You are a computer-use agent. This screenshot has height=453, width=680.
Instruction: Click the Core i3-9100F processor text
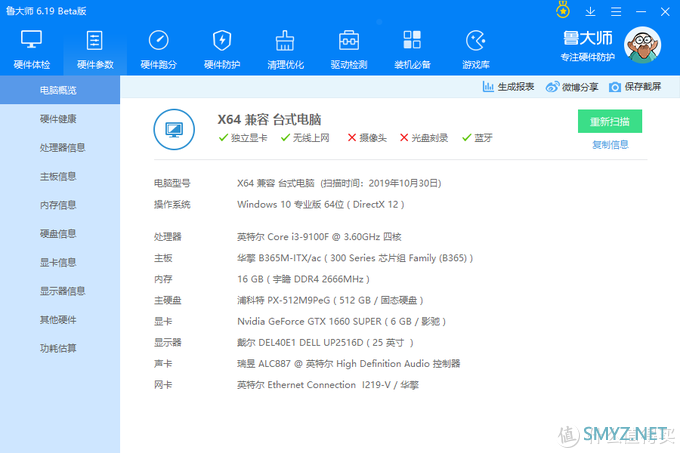coord(319,237)
